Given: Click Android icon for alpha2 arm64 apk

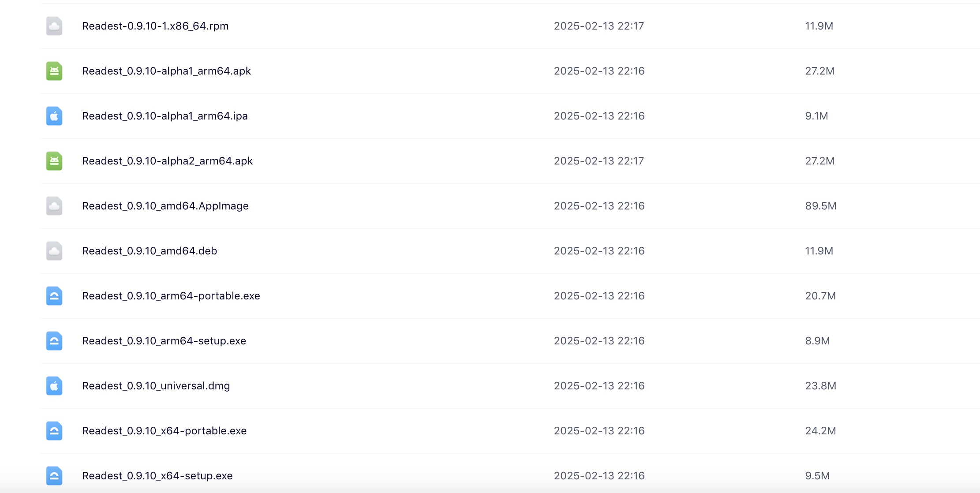Looking at the screenshot, I should tap(54, 161).
